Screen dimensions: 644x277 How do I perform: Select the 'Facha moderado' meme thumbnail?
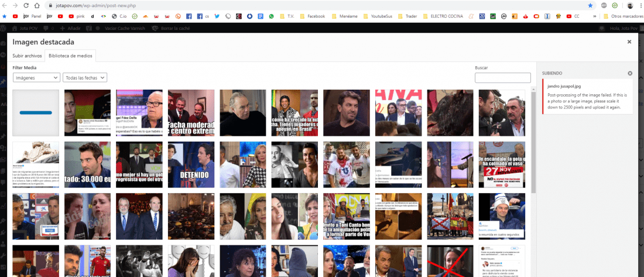click(x=191, y=112)
